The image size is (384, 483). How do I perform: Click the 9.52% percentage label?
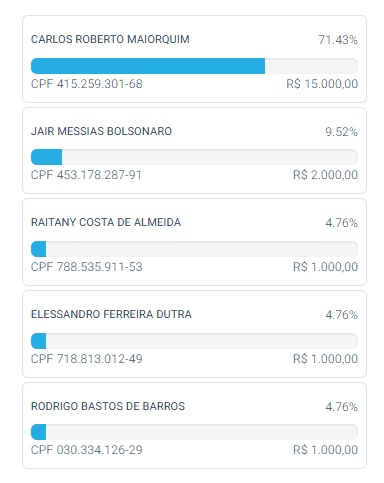click(341, 132)
